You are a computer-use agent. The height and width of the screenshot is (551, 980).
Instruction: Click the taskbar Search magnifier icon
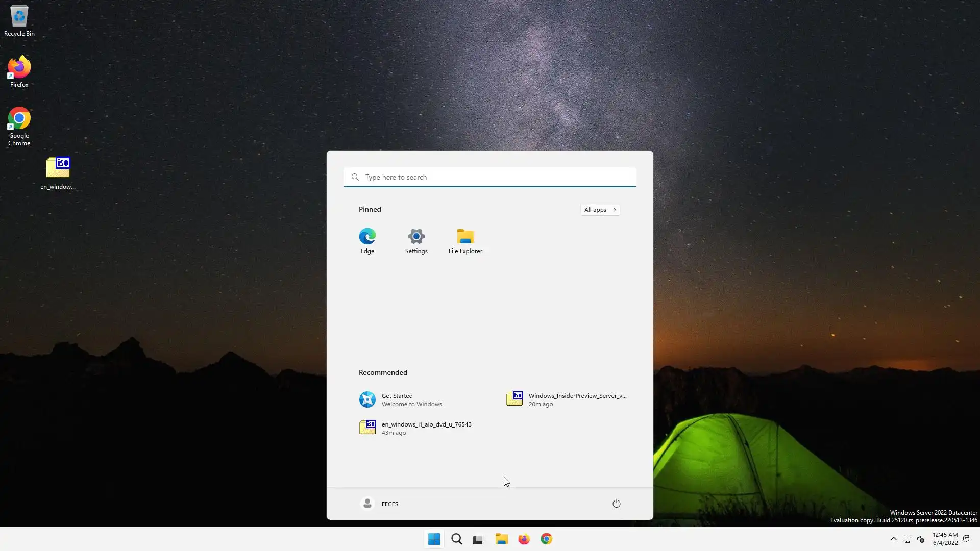pos(456,539)
